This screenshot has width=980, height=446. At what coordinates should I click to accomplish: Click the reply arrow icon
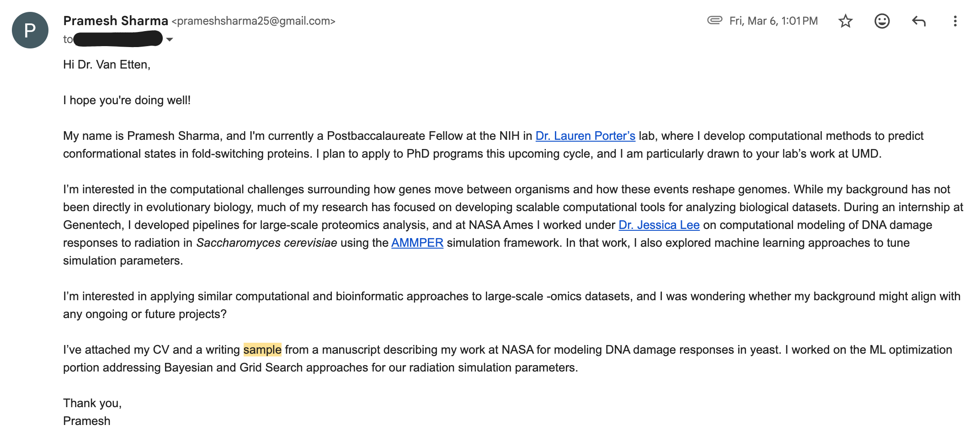(918, 21)
